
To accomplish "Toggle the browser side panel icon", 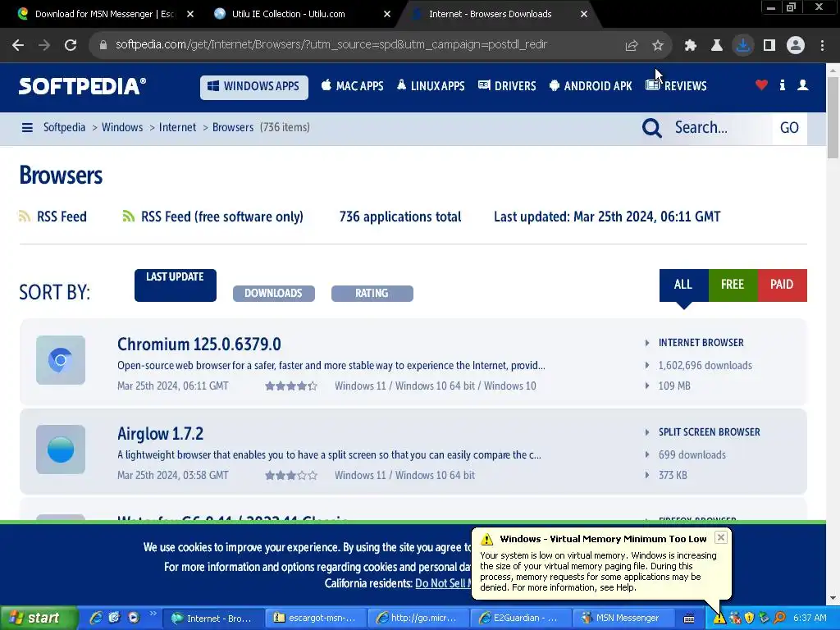I will click(x=769, y=46).
